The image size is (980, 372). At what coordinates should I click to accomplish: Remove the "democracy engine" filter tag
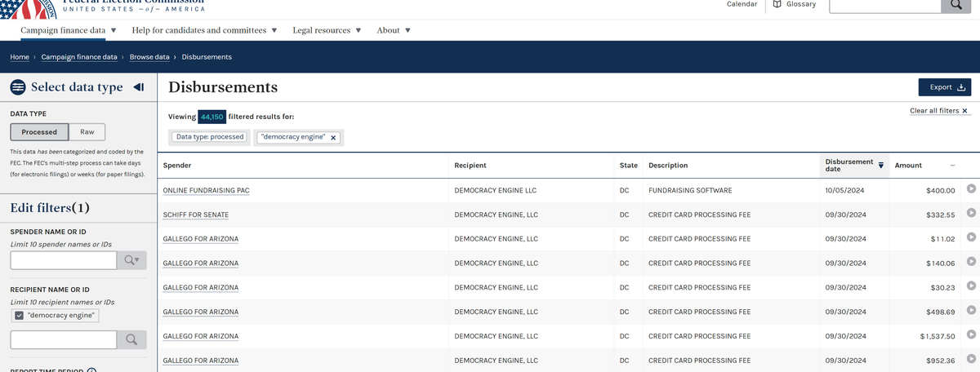click(x=333, y=137)
